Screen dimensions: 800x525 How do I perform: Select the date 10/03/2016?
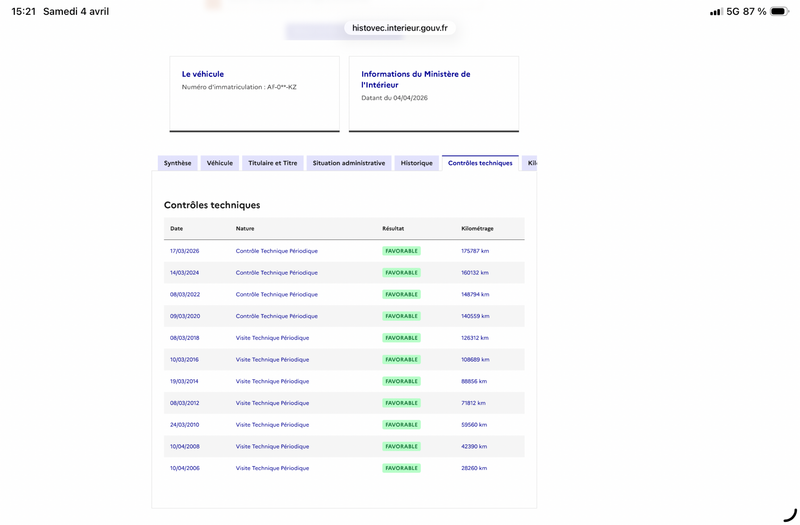click(x=184, y=360)
